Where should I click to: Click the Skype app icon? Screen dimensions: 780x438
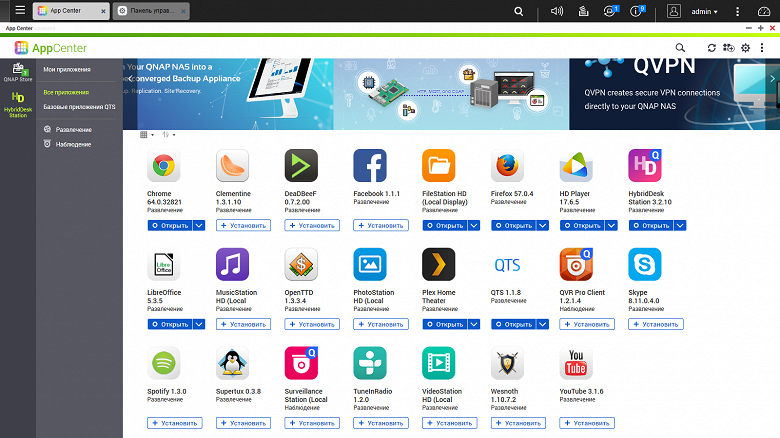coord(645,264)
